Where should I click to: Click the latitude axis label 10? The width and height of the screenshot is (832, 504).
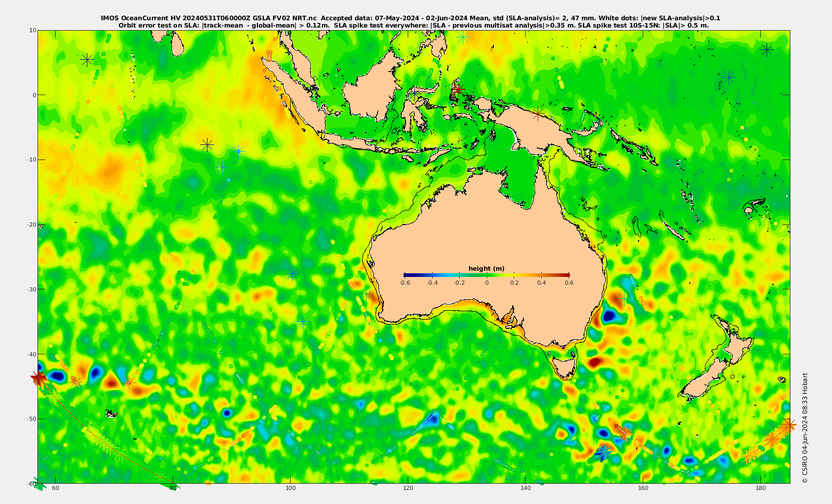point(33,30)
